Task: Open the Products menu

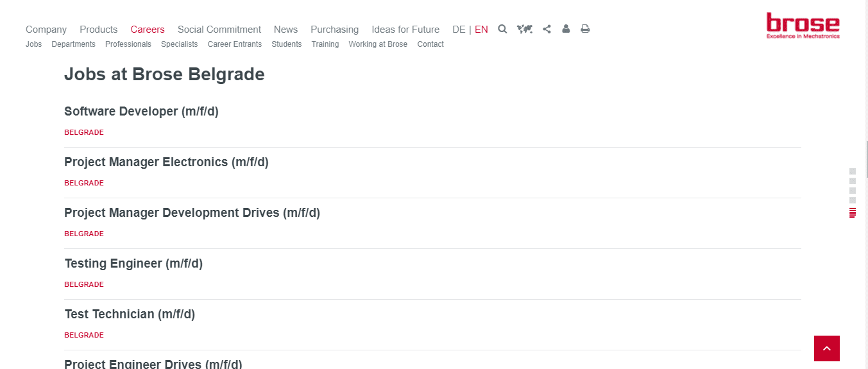Action: [99, 30]
